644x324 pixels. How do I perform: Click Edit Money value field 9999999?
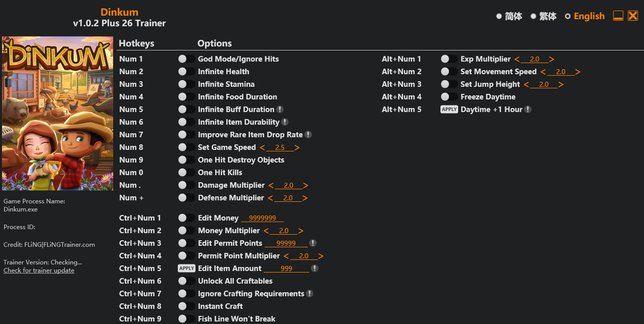click(262, 218)
